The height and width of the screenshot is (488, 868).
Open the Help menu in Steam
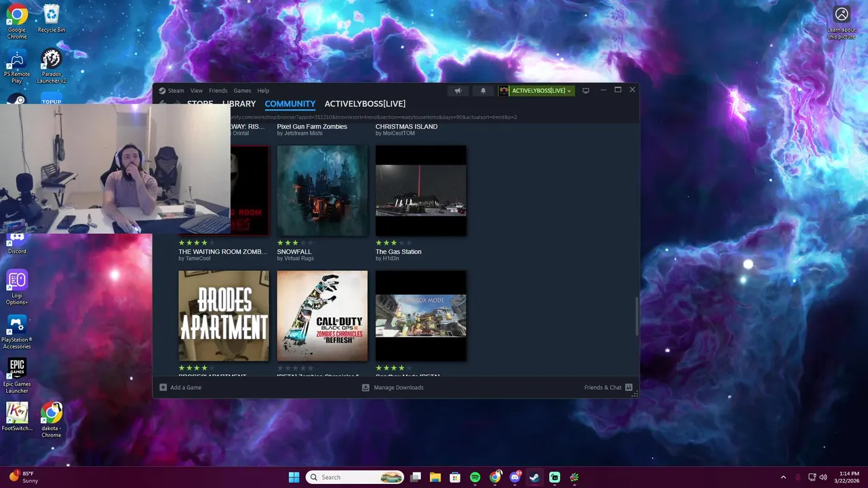click(x=263, y=90)
